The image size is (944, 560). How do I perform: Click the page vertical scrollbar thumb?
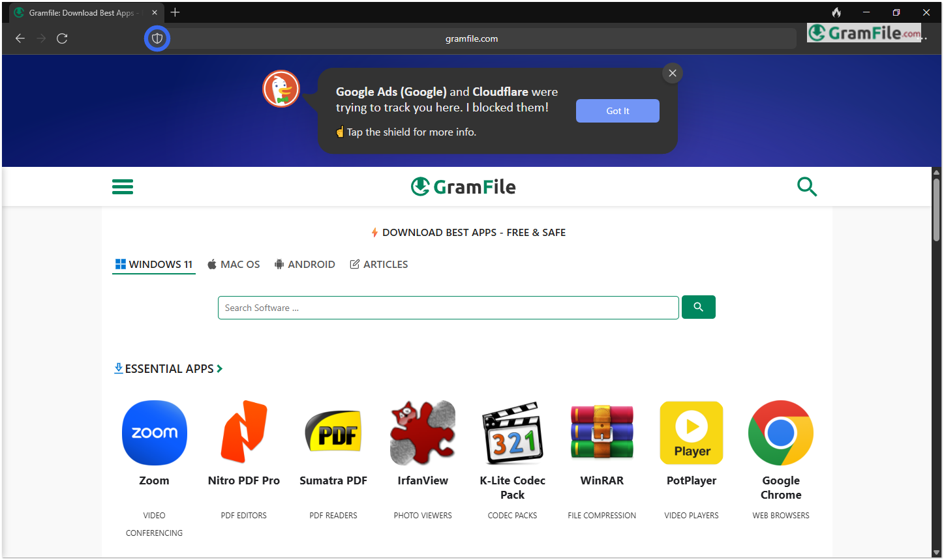936,209
